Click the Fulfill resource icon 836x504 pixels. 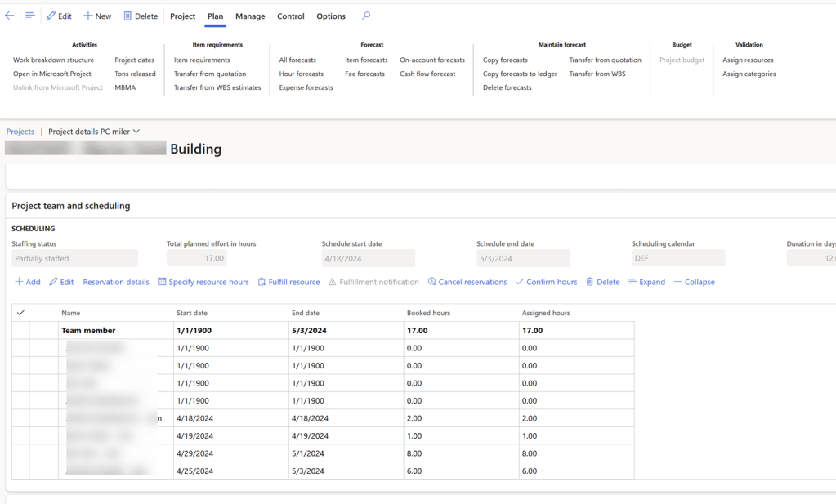pos(262,282)
